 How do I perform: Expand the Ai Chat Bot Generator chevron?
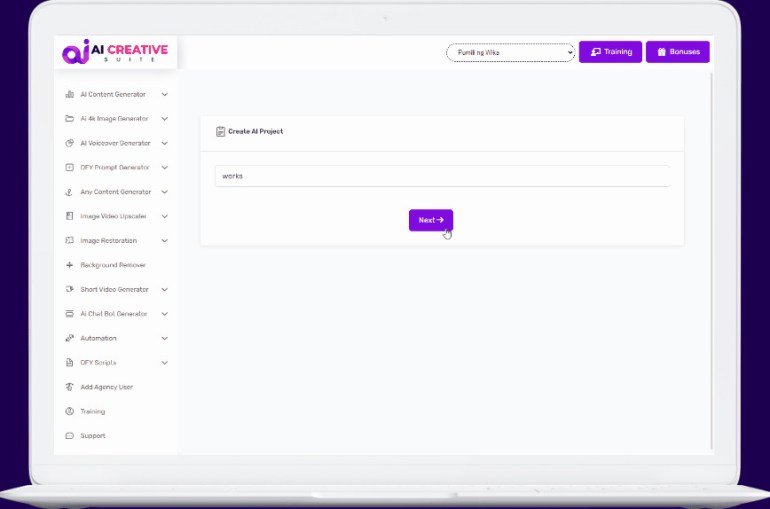[165, 314]
